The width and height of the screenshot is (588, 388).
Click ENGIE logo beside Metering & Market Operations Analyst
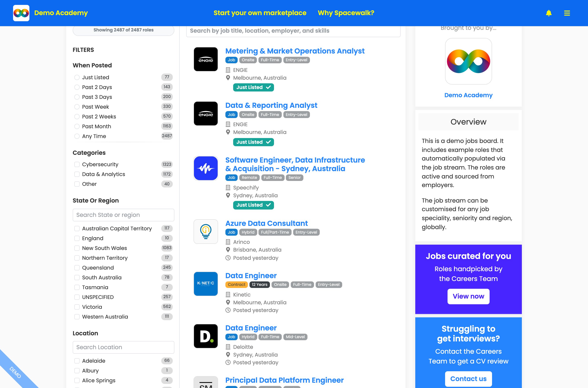pos(206,59)
